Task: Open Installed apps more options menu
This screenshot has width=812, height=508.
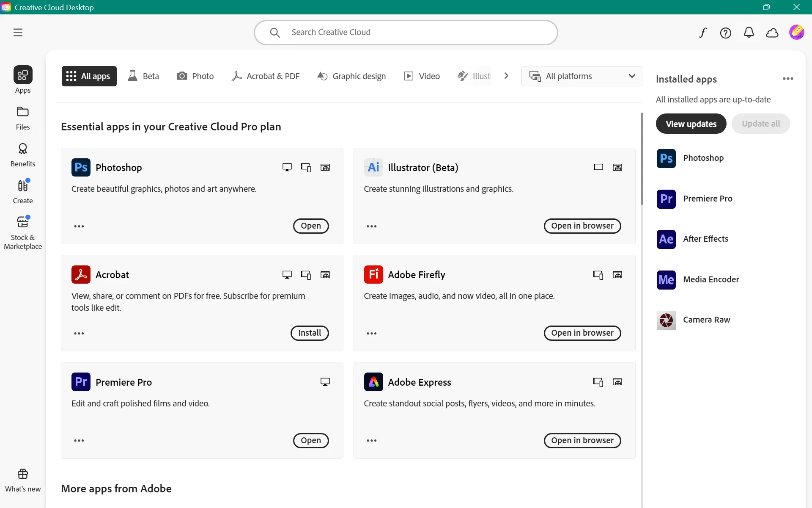Action: click(787, 79)
